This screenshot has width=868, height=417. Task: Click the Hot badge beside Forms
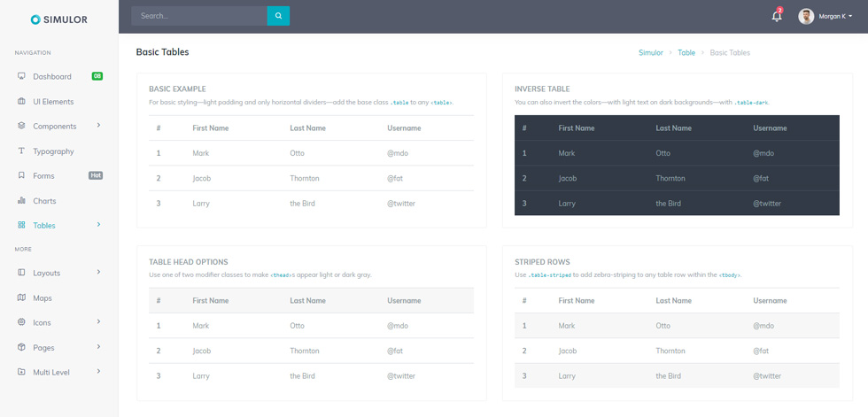click(x=96, y=175)
